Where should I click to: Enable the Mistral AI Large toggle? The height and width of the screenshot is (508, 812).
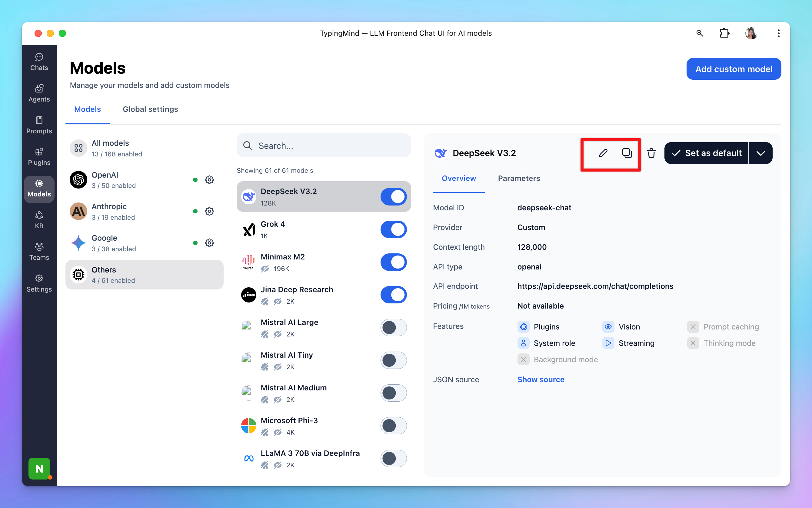point(393,328)
